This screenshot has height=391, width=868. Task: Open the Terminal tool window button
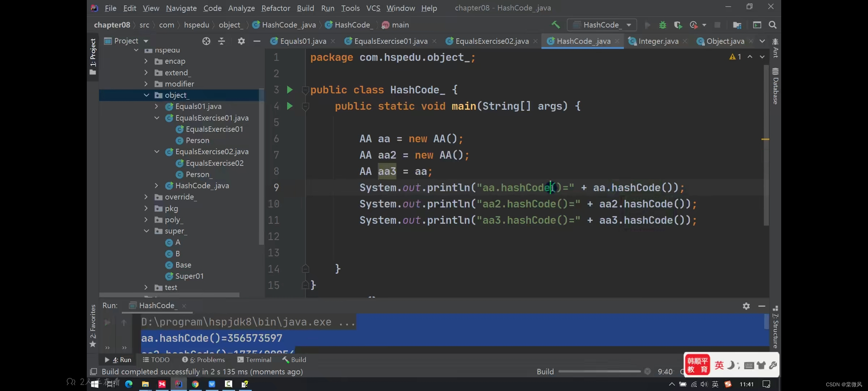254,360
